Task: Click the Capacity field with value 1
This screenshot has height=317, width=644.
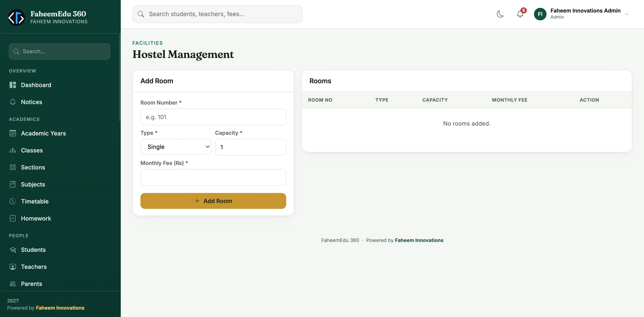Action: coord(250,147)
